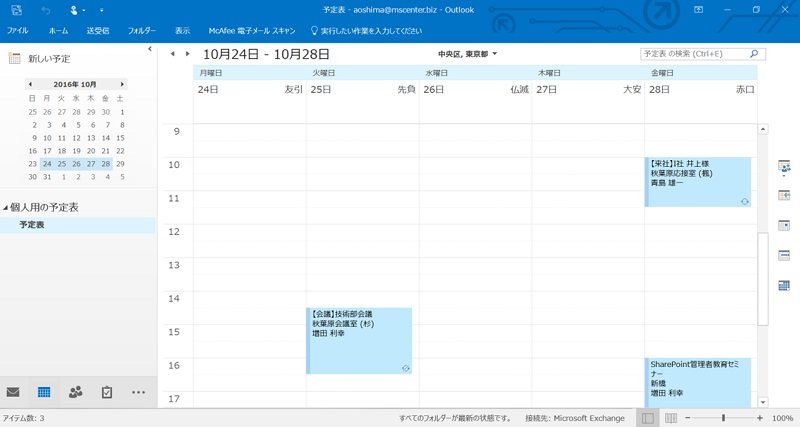Select date 31 in the mini calendar
This screenshot has height=427, width=800.
click(47, 177)
